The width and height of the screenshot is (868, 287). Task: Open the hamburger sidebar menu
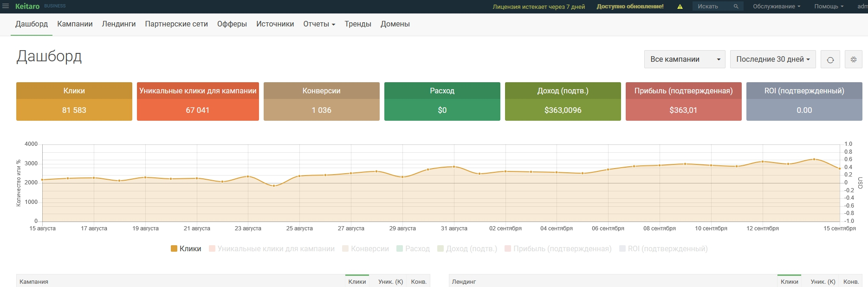click(6, 6)
